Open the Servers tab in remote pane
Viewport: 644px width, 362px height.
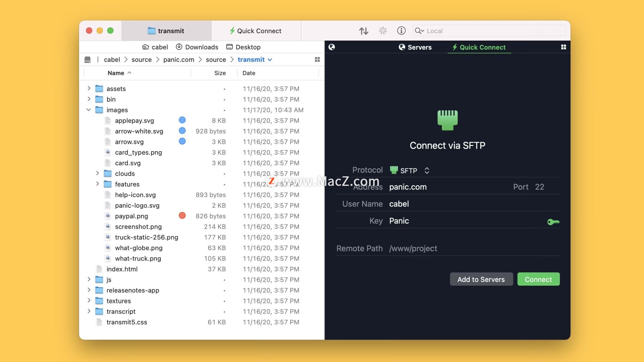[x=415, y=47]
